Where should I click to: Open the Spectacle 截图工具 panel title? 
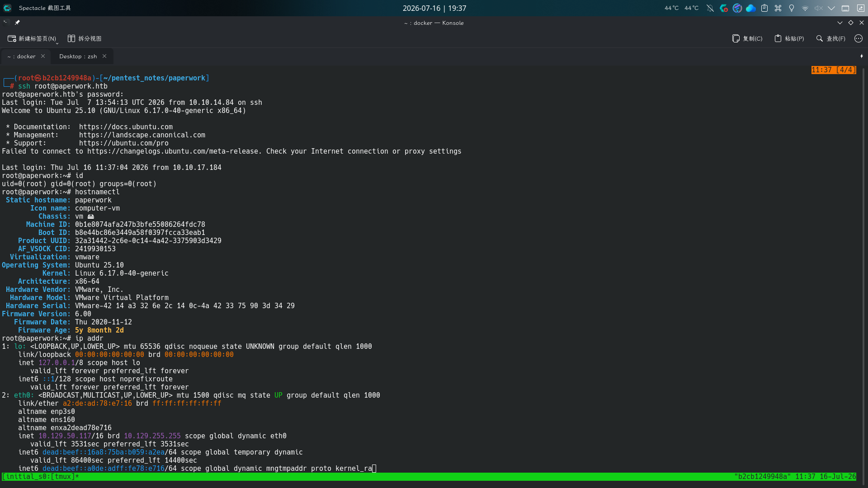[45, 8]
